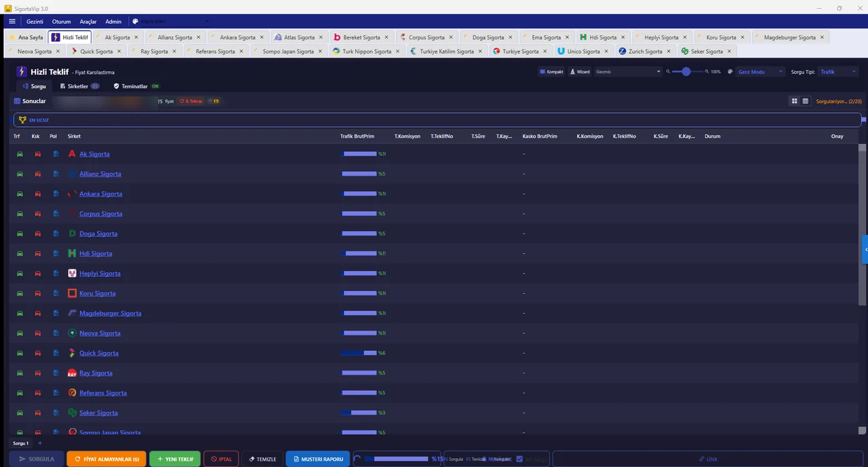This screenshot has width=868, height=467.
Task: Close the Allianz Sigorta tab
Action: [198, 37]
